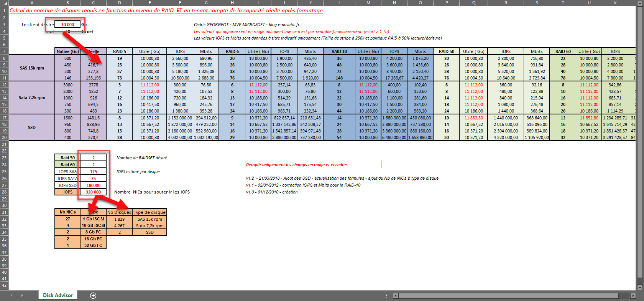The image size is (644, 301).
Task: Click the Cédric GEORGEOT author line
Action: (246, 25)
